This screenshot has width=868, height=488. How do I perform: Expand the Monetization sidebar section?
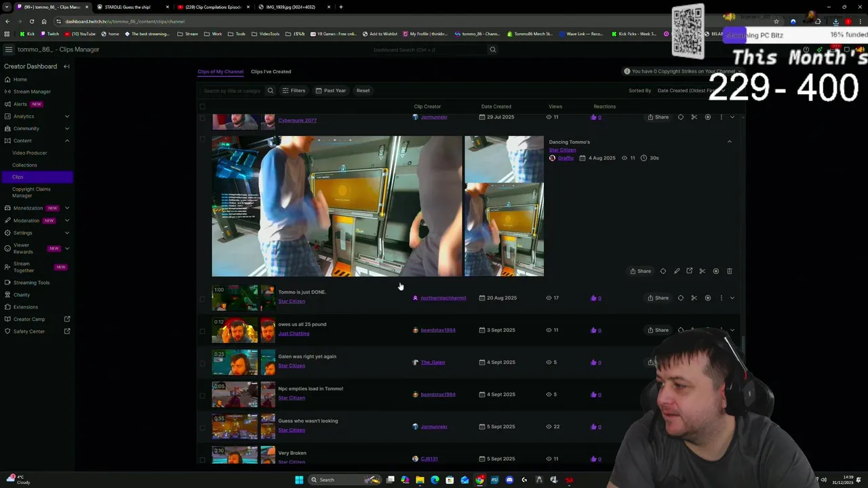coord(66,208)
